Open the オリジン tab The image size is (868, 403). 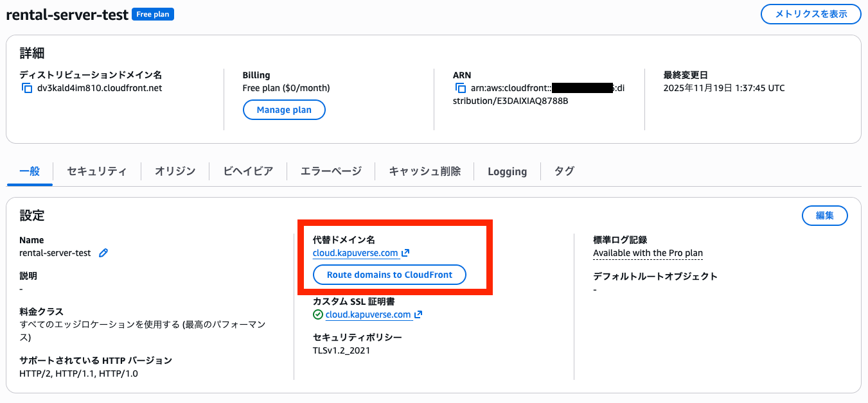(x=175, y=171)
